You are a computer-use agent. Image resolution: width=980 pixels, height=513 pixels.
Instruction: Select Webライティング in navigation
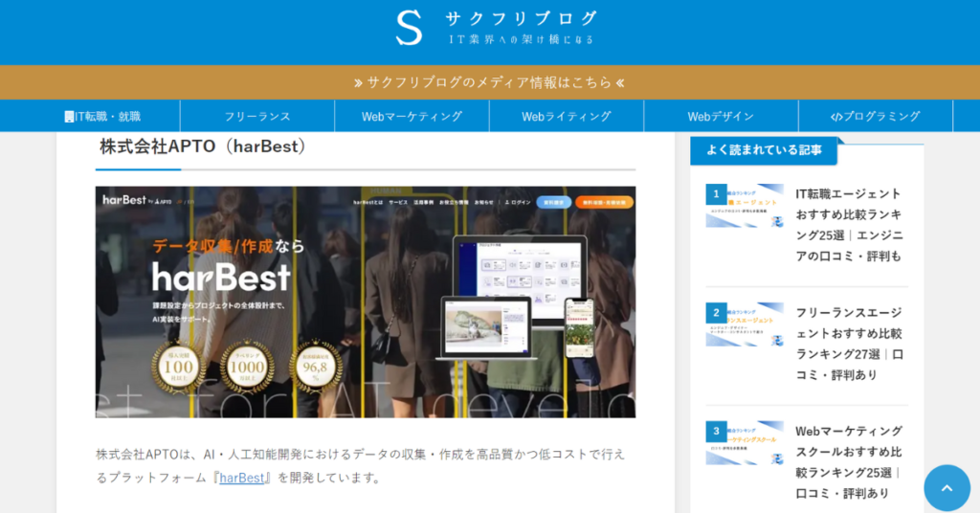(x=567, y=116)
